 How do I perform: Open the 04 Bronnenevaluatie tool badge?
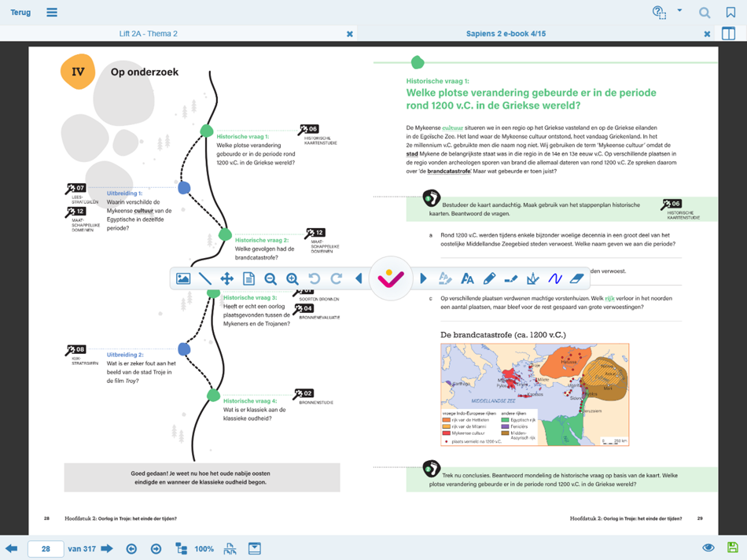pos(304,309)
